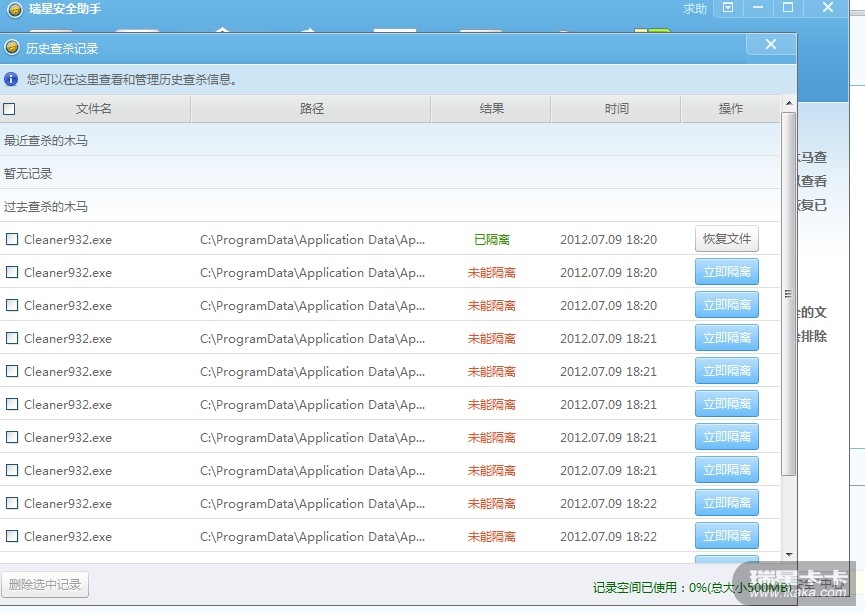
Task: Click 立即隔离 for the second 18:22 row
Action: 727,536
